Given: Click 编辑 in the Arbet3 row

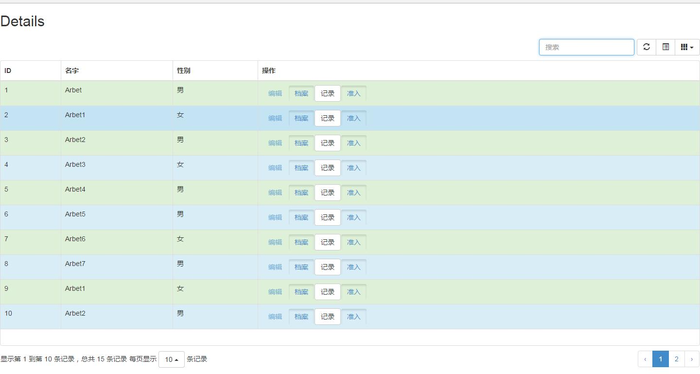Looking at the screenshot, I should coord(275,168).
